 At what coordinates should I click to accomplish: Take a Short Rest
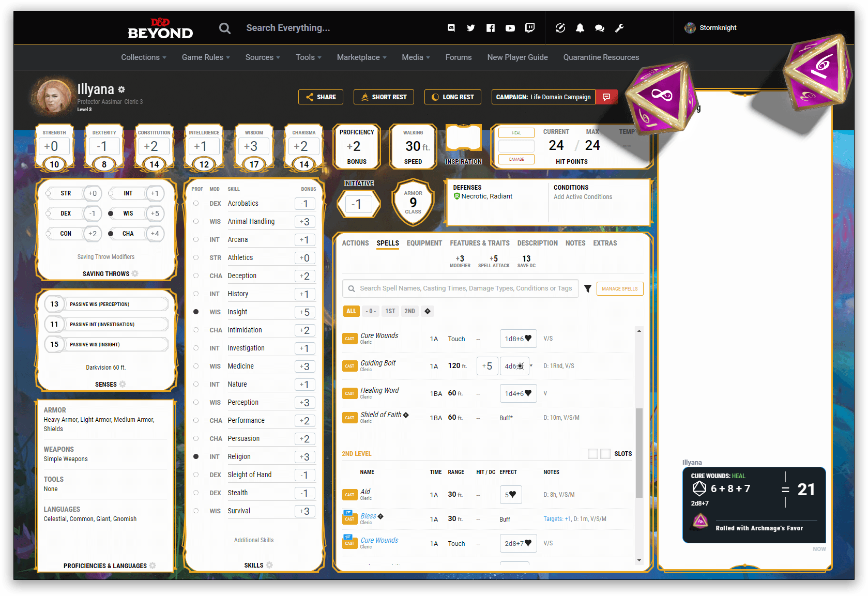coord(384,97)
